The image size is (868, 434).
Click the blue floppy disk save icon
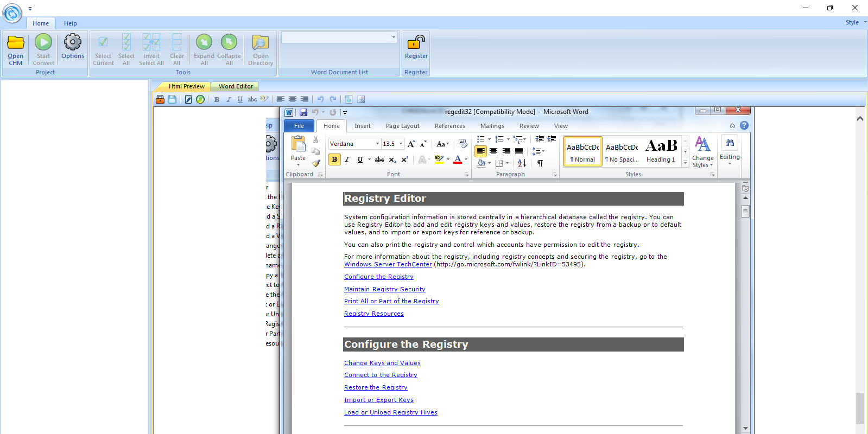[172, 99]
